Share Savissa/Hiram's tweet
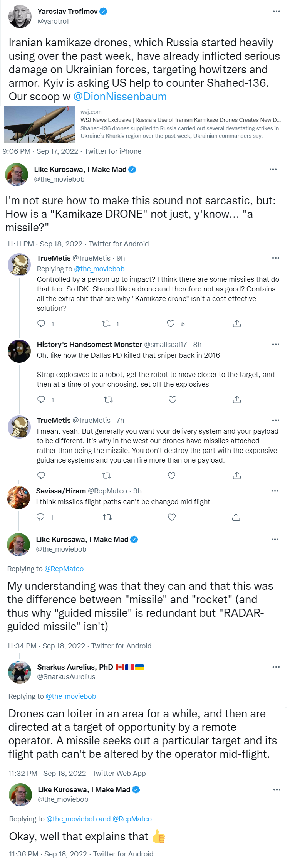 tap(236, 517)
